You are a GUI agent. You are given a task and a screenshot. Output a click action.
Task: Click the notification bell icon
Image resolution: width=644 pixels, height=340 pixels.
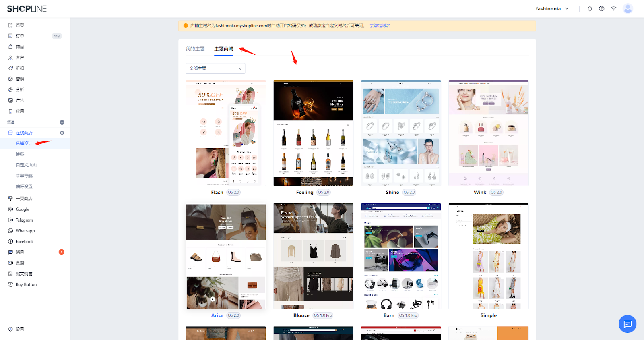590,9
